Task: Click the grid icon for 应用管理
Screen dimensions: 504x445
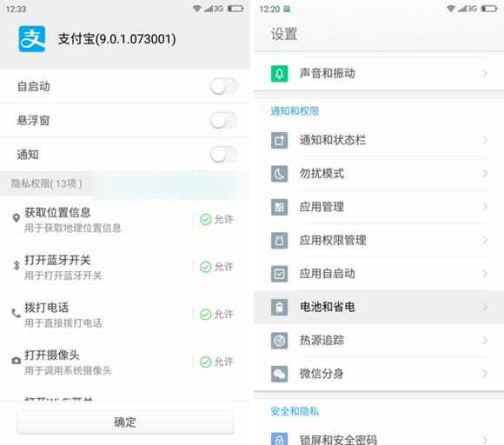Action: point(279,207)
